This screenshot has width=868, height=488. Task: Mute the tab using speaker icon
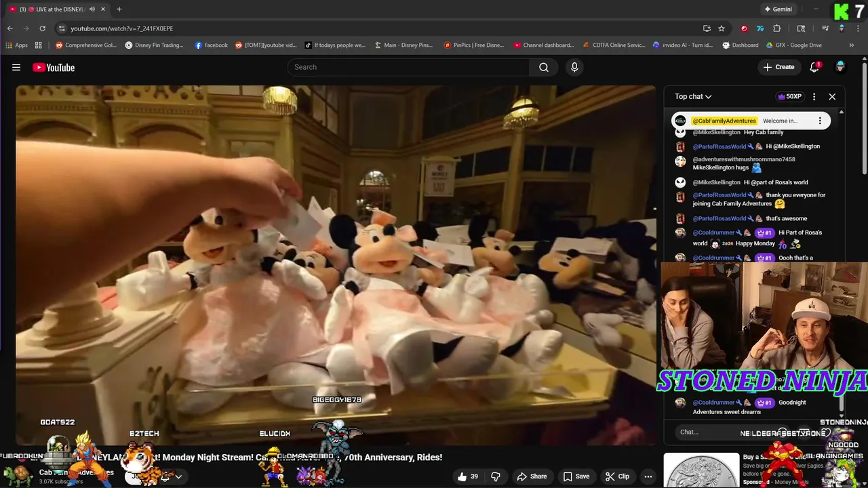coord(92,9)
